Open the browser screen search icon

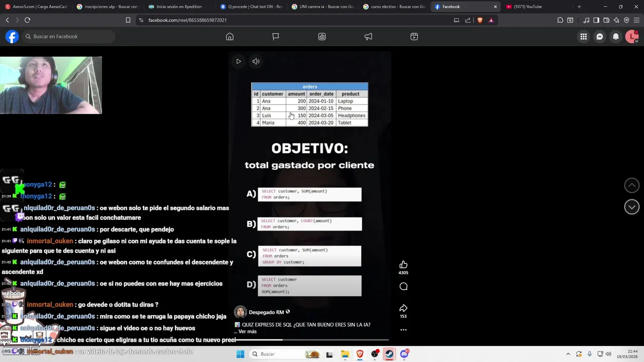570,20
